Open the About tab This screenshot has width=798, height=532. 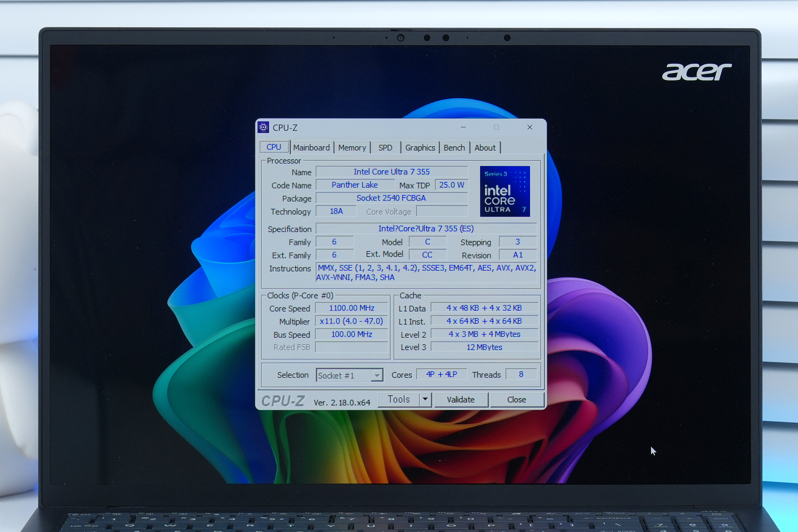pos(485,148)
